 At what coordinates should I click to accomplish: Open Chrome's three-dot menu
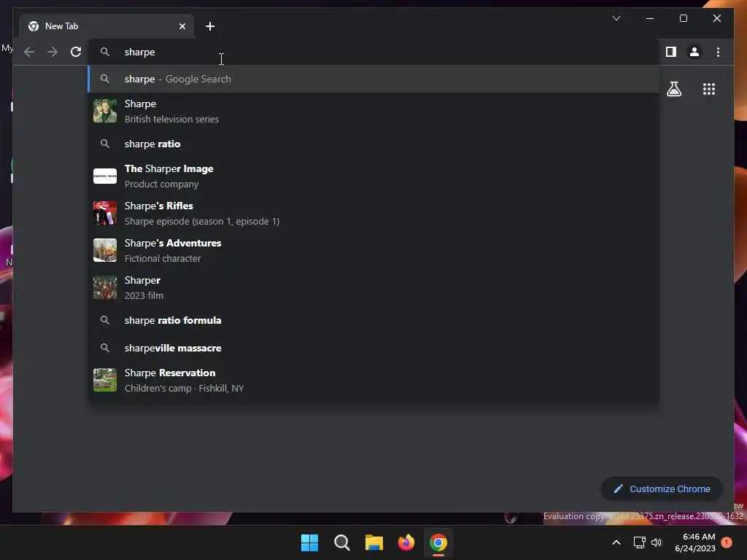[718, 52]
